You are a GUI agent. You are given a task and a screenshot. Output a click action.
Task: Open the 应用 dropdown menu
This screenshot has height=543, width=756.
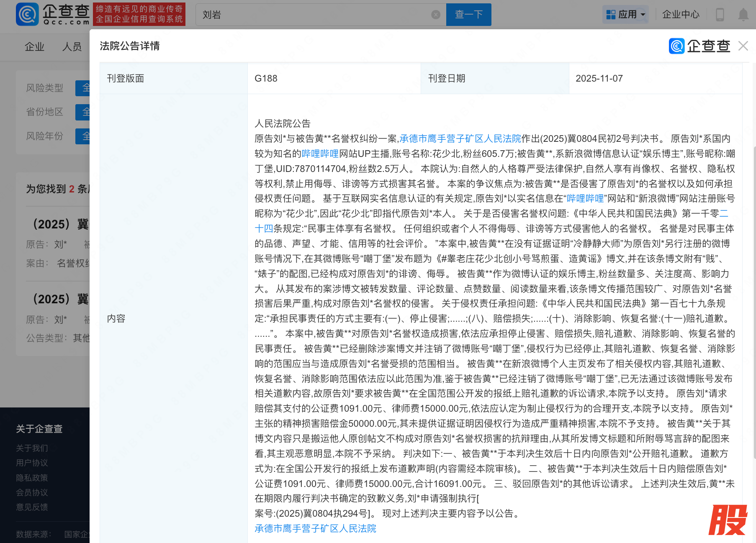point(625,15)
